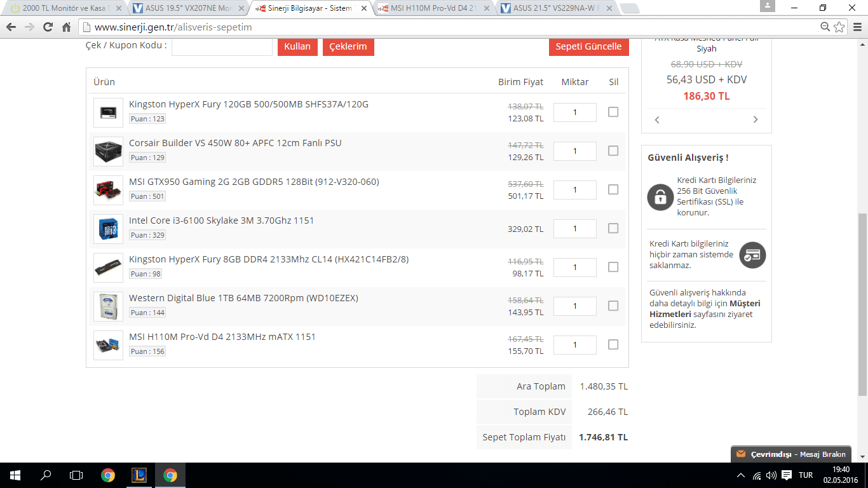868x488 pixels.
Task: Open the volume control tray icon
Action: 771,475
